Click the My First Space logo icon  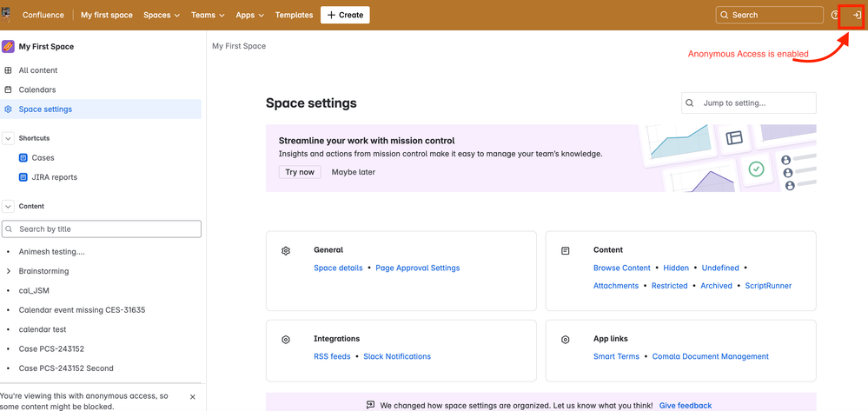(x=9, y=47)
